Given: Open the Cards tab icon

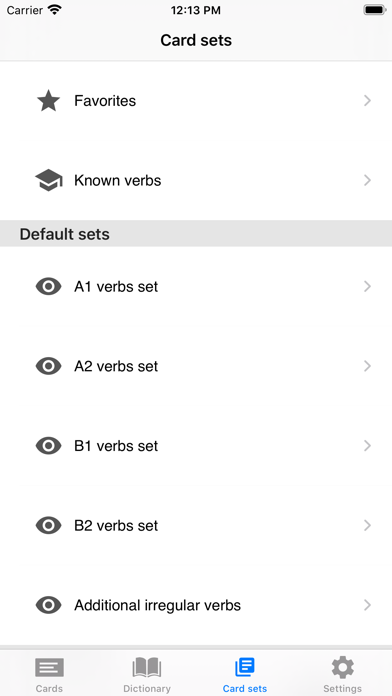Looking at the screenshot, I should (49, 668).
